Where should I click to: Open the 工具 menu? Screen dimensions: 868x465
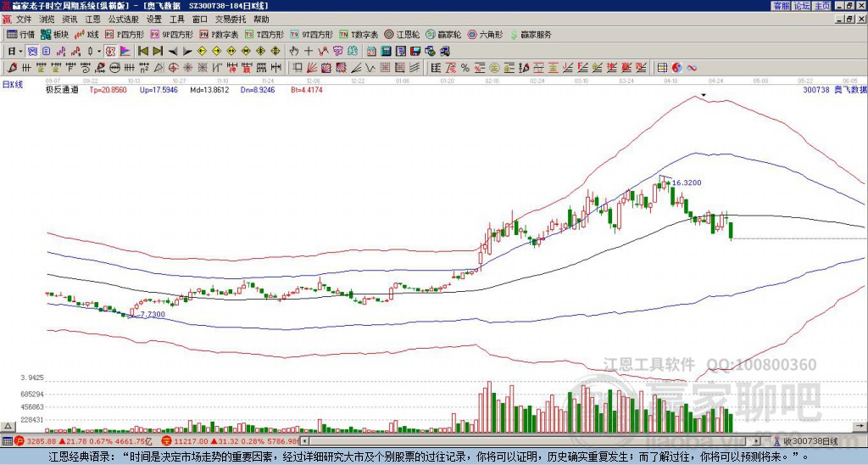tap(177, 20)
